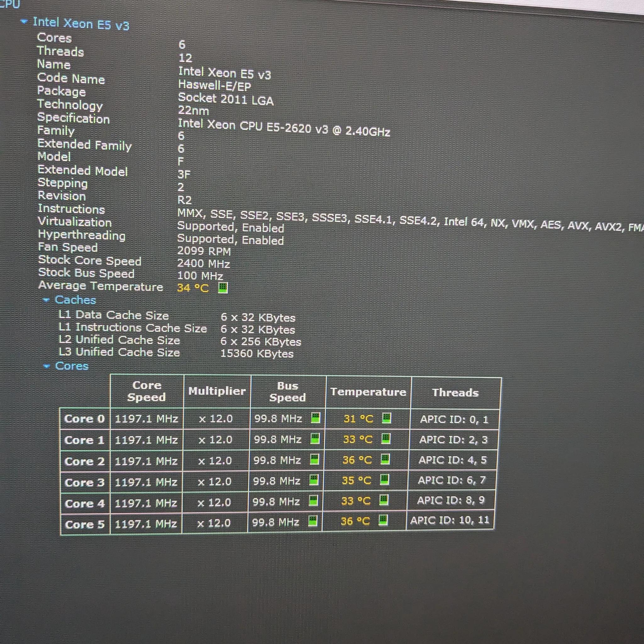Screen dimensions: 644x644
Task: Open the Core 3 temperature graph icon
Action: 384,480
